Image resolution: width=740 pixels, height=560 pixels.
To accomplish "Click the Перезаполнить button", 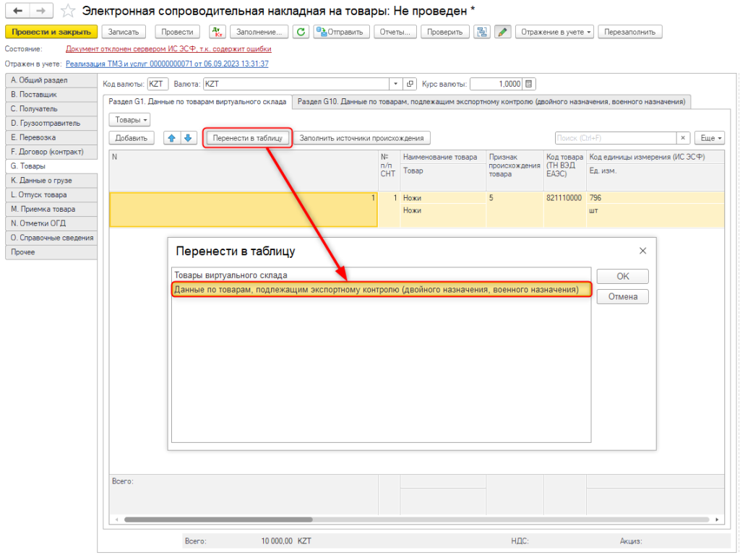I will [x=630, y=32].
